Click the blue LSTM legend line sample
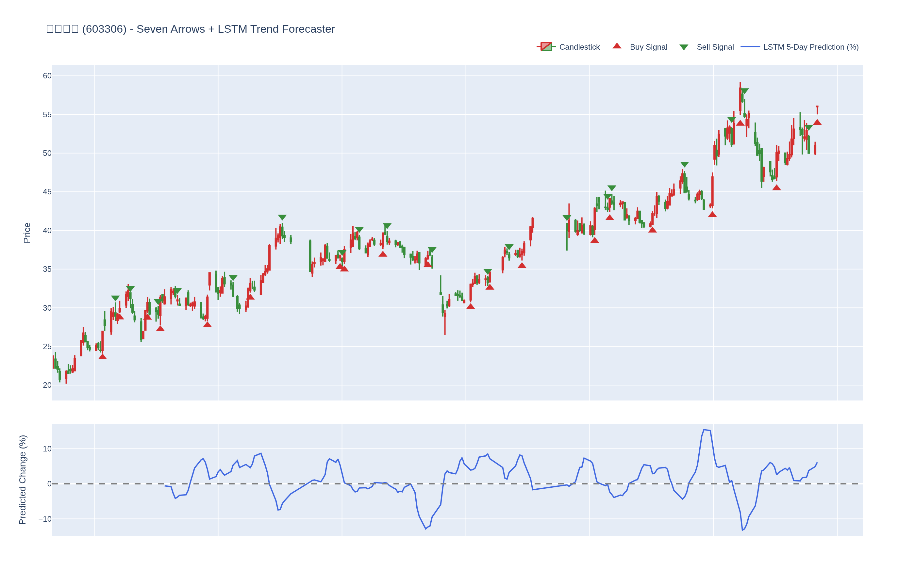915x588 pixels. pyautogui.click(x=750, y=47)
